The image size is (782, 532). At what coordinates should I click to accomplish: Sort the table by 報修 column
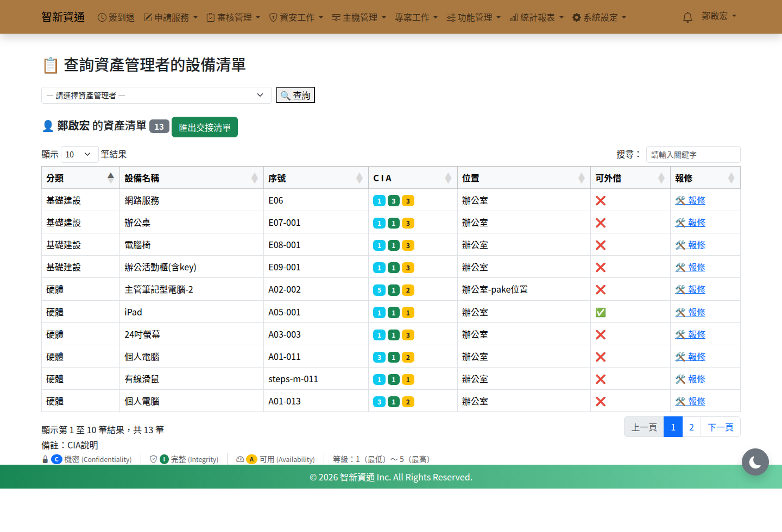pos(705,178)
